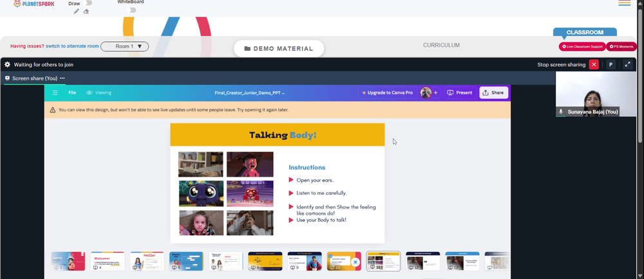Open video call settings gear
Image resolution: width=644 pixels, height=279 pixels.
tap(7, 65)
